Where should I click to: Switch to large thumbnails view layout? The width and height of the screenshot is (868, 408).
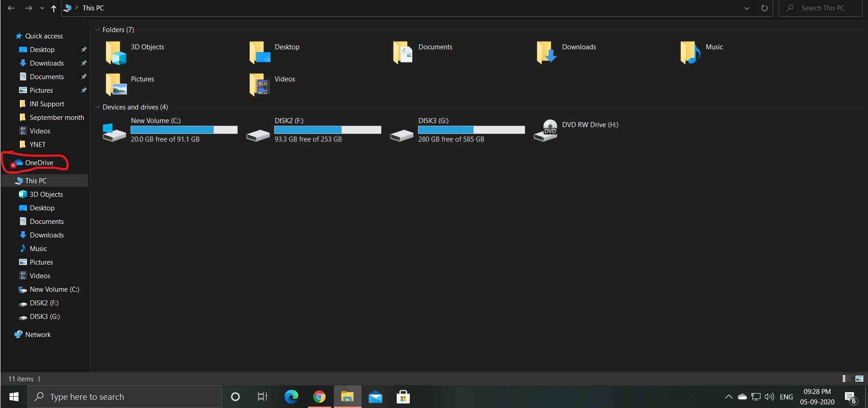(x=859, y=379)
